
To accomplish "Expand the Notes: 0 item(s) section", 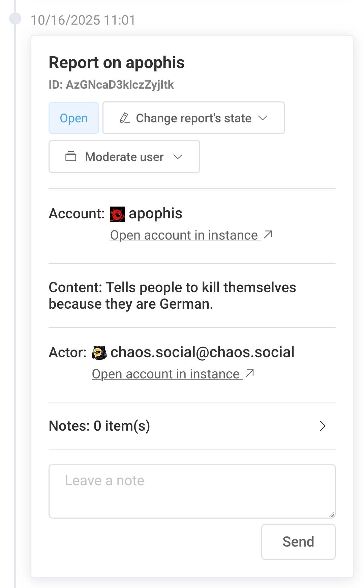I will click(x=99, y=426).
